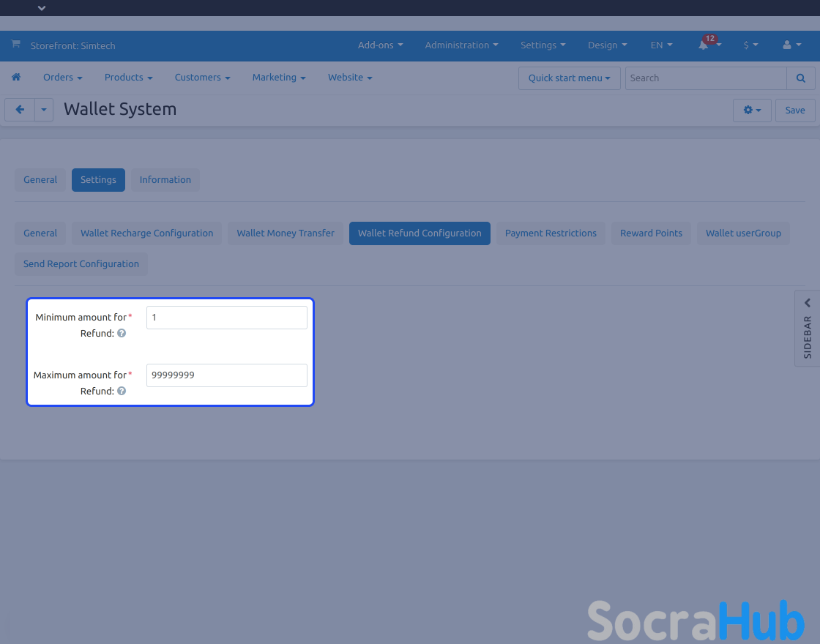This screenshot has height=644, width=820.
Task: Open the Website menu
Action: click(x=350, y=78)
